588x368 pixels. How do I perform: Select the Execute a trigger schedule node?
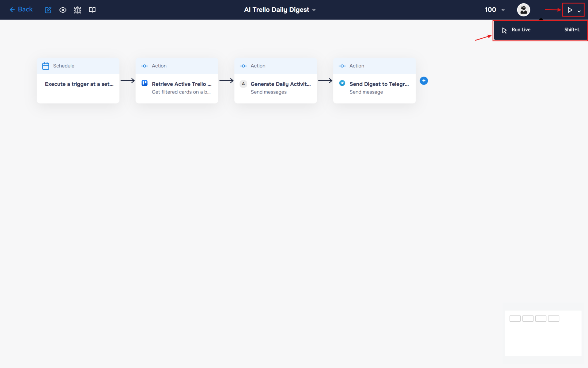click(x=78, y=81)
